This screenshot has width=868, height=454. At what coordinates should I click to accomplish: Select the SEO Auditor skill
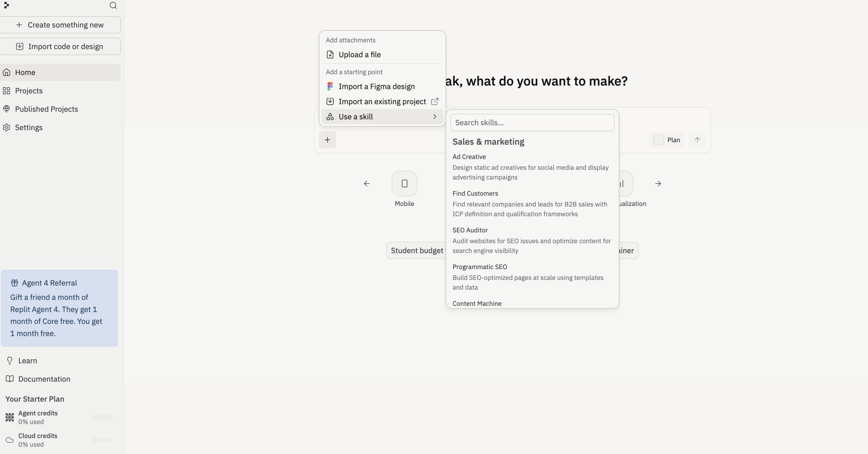(x=470, y=230)
